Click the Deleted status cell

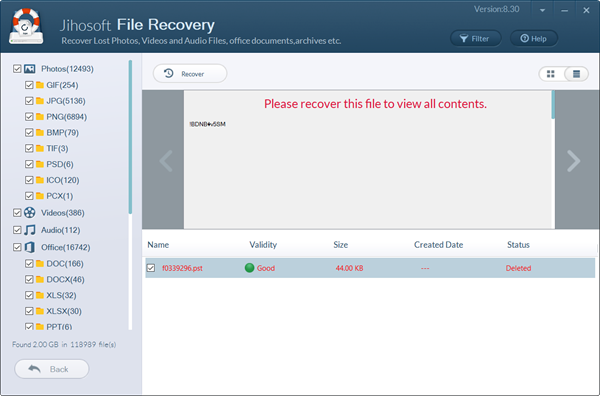[x=518, y=268]
